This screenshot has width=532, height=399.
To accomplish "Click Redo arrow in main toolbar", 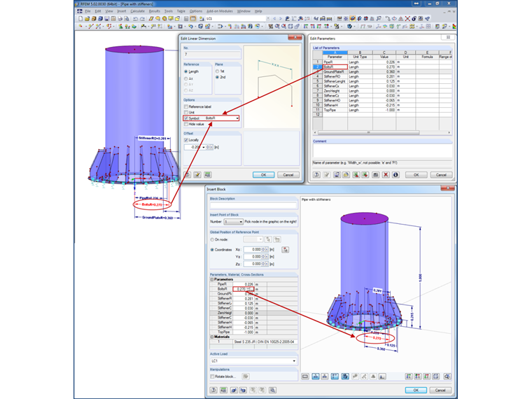I will pyautogui.click(x=142, y=19).
